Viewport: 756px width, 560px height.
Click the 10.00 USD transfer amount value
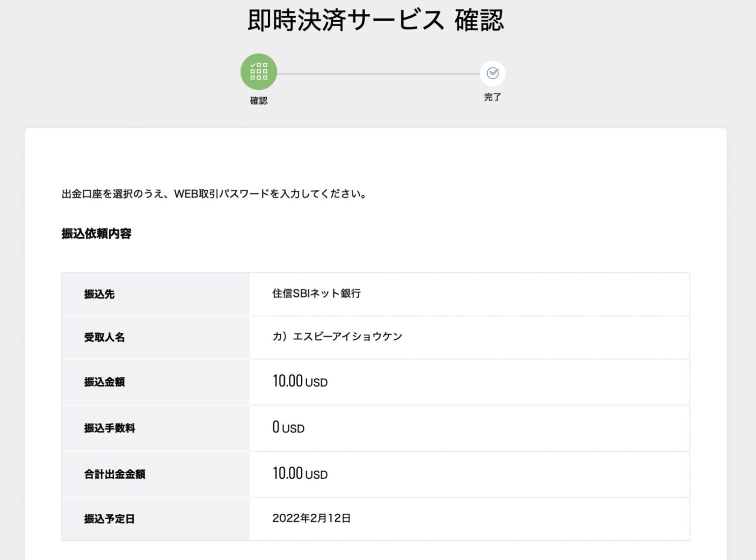click(x=300, y=381)
